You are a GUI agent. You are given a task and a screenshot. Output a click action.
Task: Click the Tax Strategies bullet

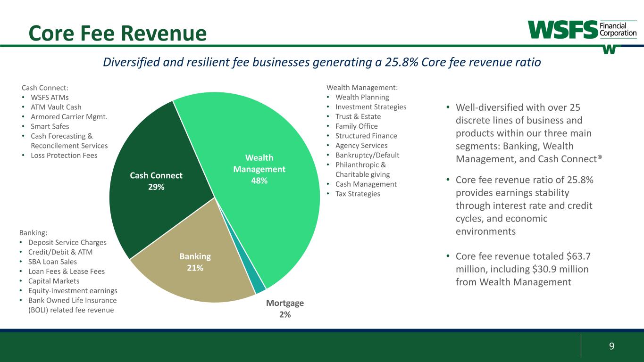(x=358, y=194)
